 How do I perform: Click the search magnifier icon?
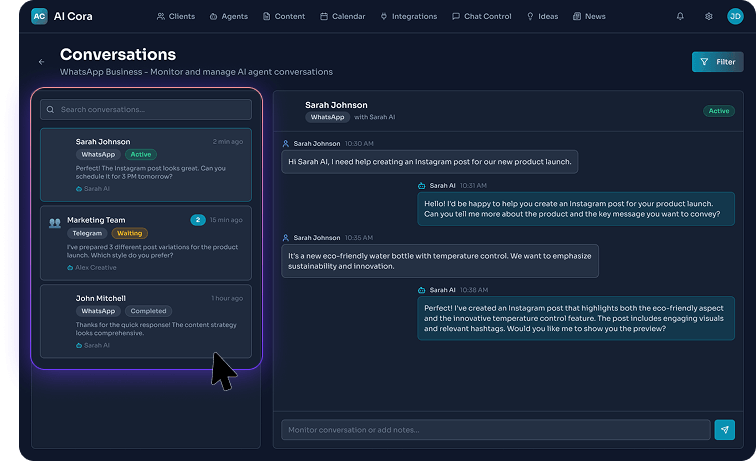50,109
